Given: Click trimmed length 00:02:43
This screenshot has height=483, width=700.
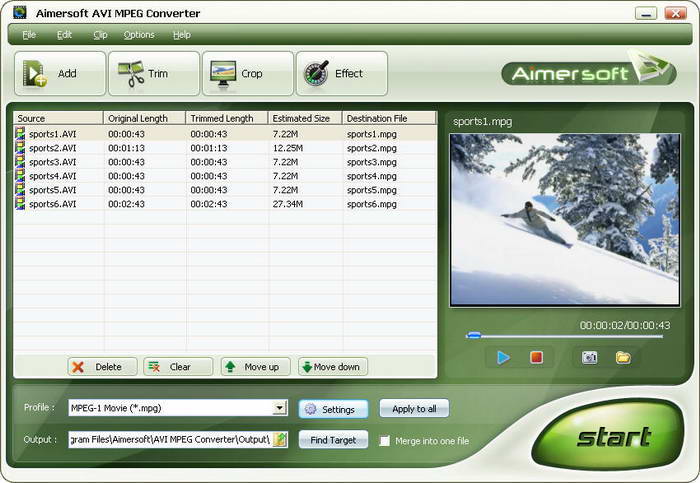Looking at the screenshot, I should (209, 204).
